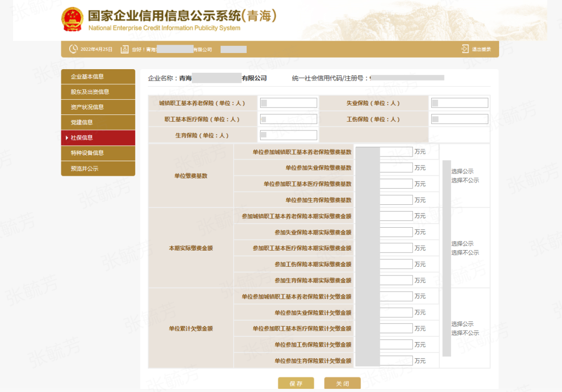Click the 参加职工基本医疗保险本期实际缴费金额 field
562x392 pixels.
[x=384, y=248]
